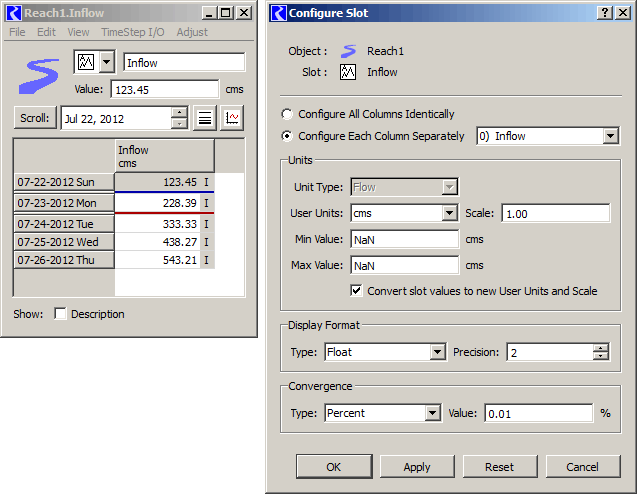Click the Cancel button
637x494 pixels.
[x=583, y=467]
